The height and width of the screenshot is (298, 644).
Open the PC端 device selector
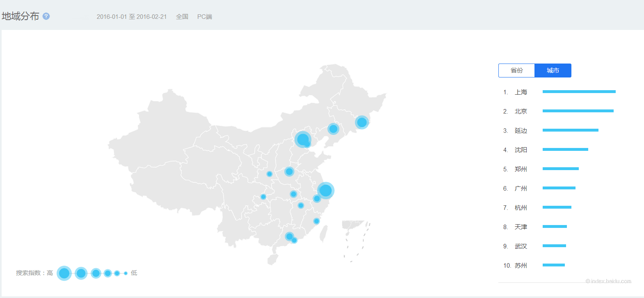pyautogui.click(x=204, y=17)
